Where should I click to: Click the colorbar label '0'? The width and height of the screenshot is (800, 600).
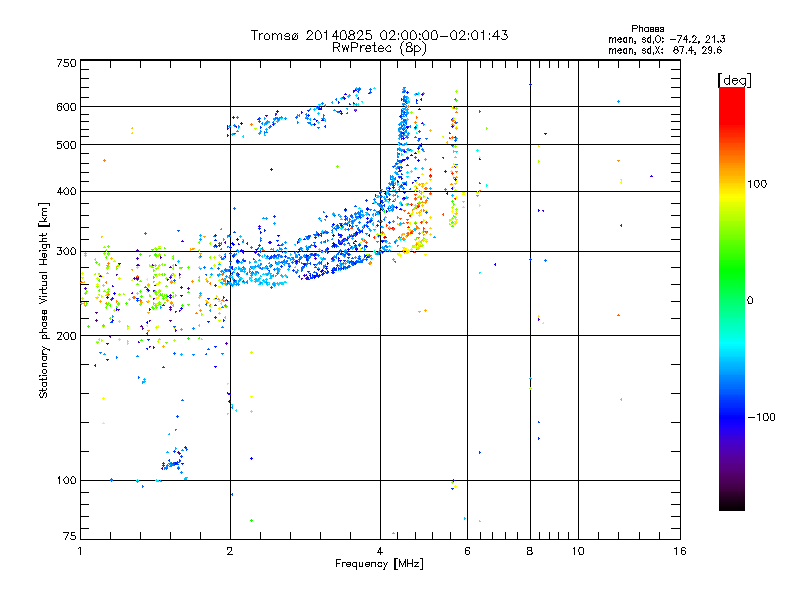coord(750,301)
